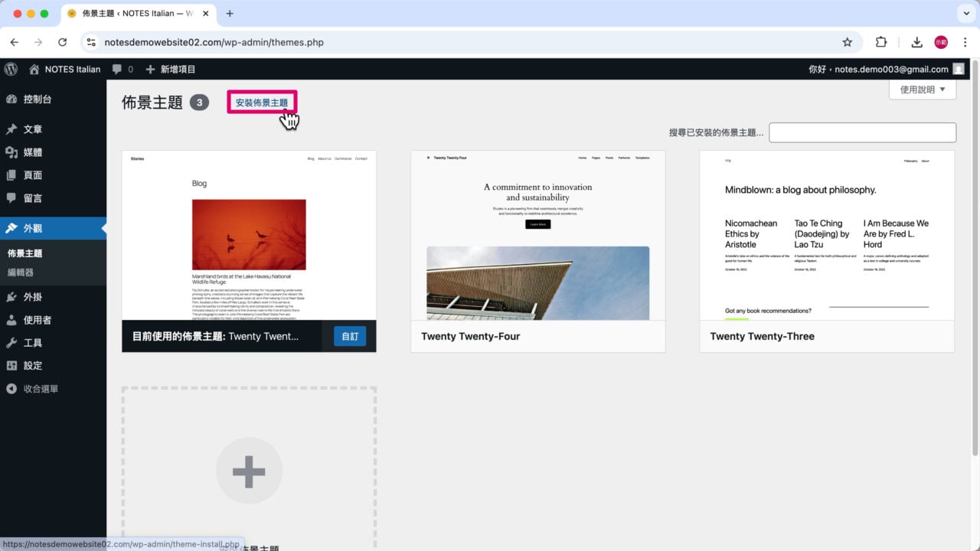Click the theme search input field
This screenshot has height=551, width=980.
pyautogui.click(x=862, y=132)
